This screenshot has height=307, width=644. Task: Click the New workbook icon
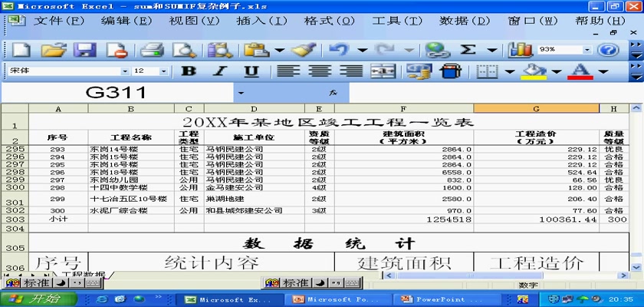tap(21, 50)
